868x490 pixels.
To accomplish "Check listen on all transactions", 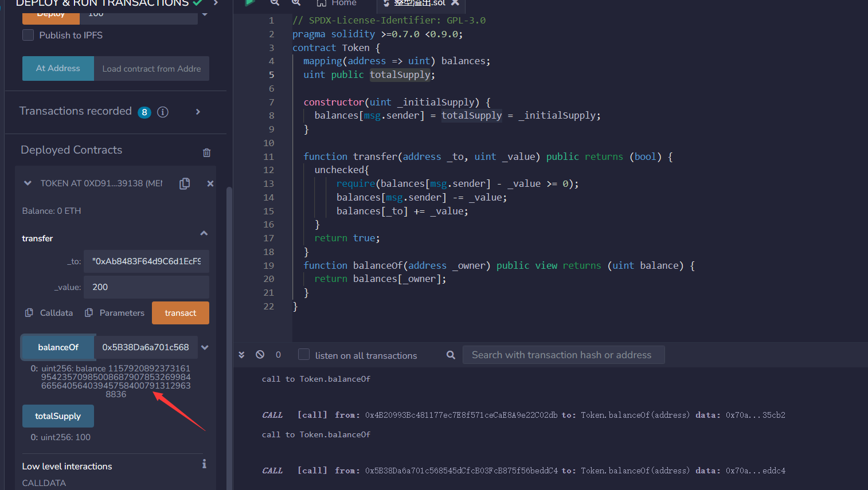I will pyautogui.click(x=304, y=355).
